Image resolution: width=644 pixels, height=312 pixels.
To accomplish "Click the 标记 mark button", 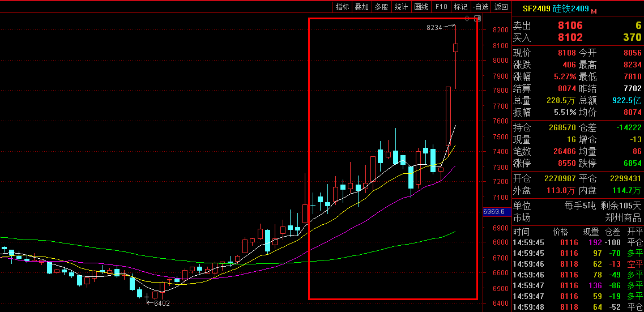I will [460, 7].
